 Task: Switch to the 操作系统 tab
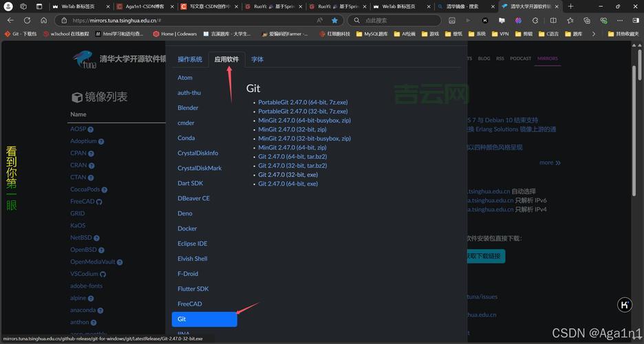point(190,60)
